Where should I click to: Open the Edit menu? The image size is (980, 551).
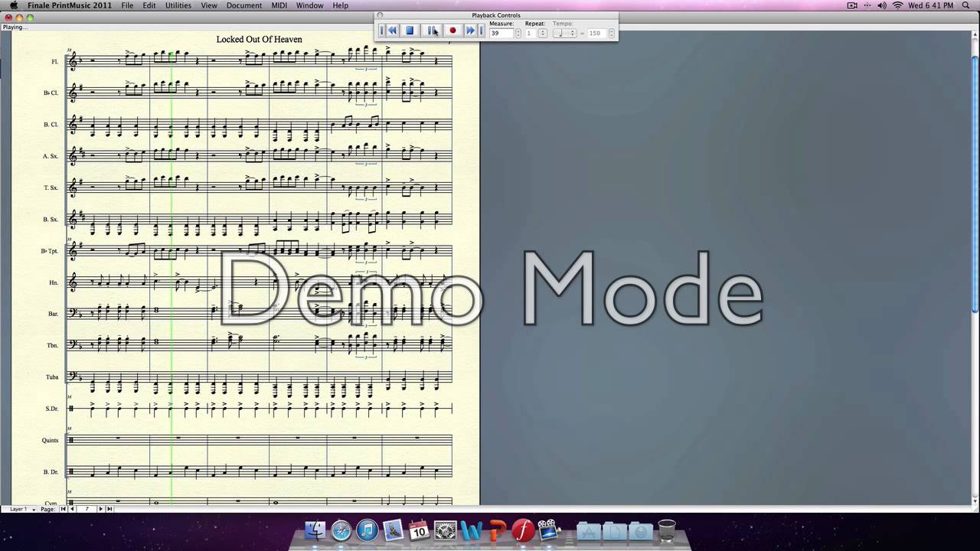pos(149,5)
